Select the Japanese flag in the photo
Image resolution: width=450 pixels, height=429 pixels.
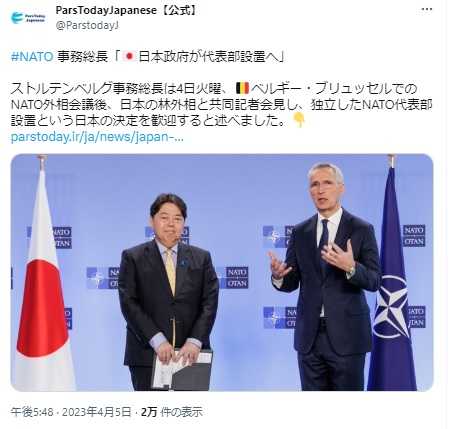coord(43,277)
